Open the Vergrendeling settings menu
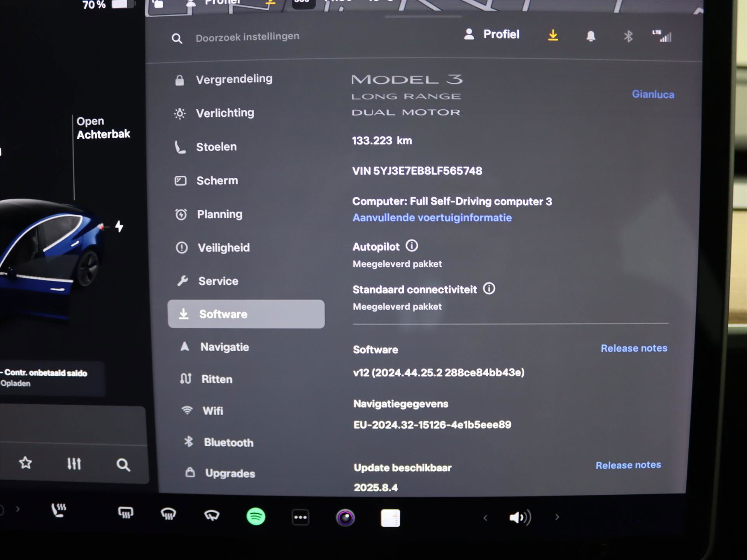Image resolution: width=747 pixels, height=560 pixels. (224, 79)
